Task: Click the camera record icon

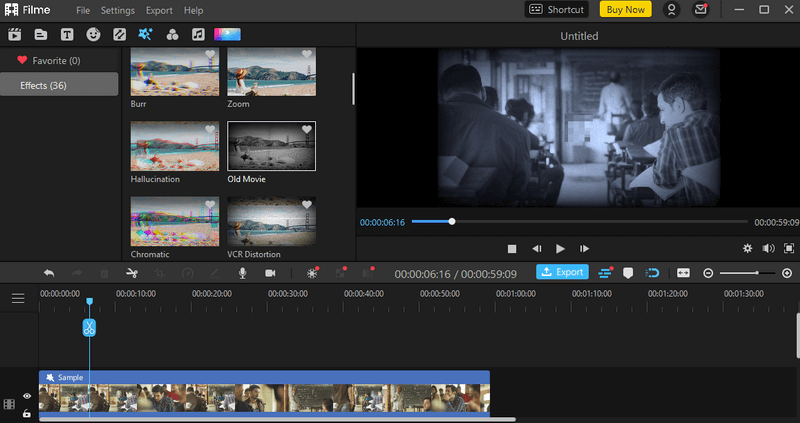Action: coord(270,273)
